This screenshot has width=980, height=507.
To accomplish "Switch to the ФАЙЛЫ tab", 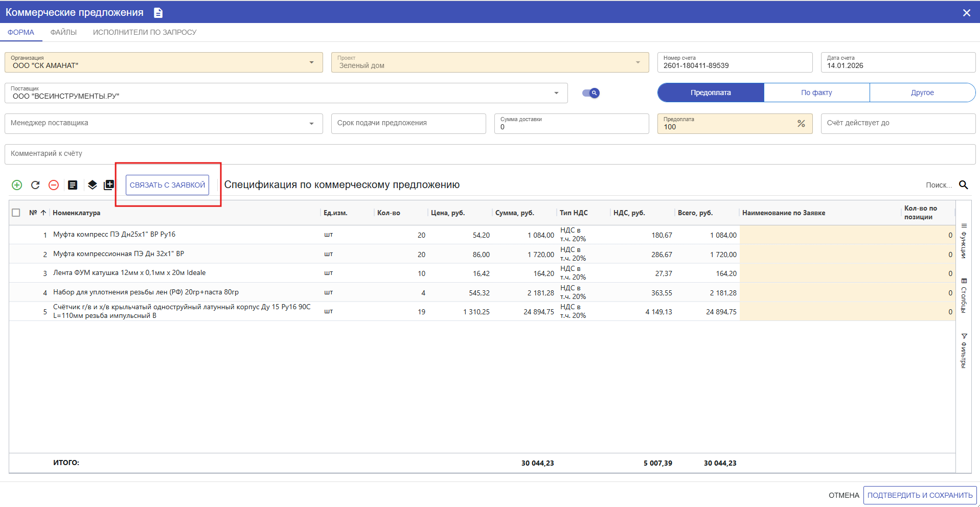I will (x=63, y=32).
